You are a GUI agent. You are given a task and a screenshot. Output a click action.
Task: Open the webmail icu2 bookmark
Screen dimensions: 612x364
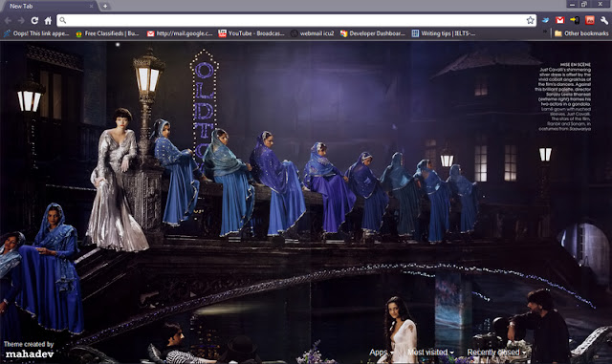pyautogui.click(x=313, y=33)
